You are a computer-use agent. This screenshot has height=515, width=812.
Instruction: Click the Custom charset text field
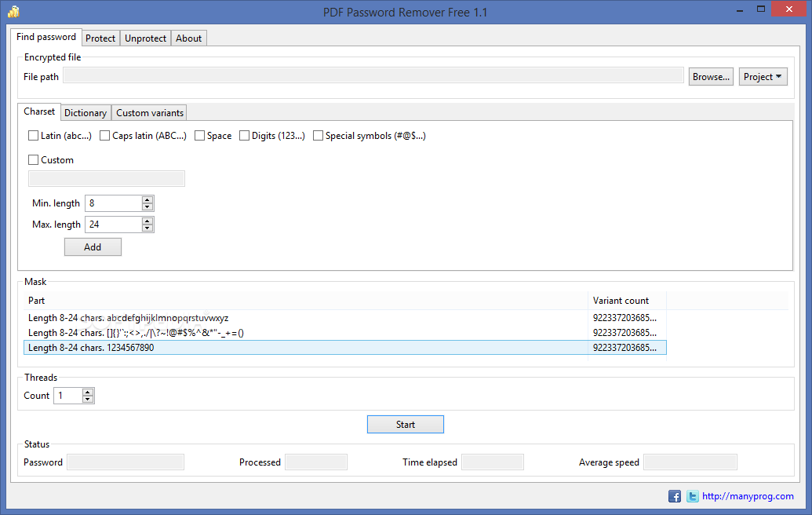pos(106,179)
